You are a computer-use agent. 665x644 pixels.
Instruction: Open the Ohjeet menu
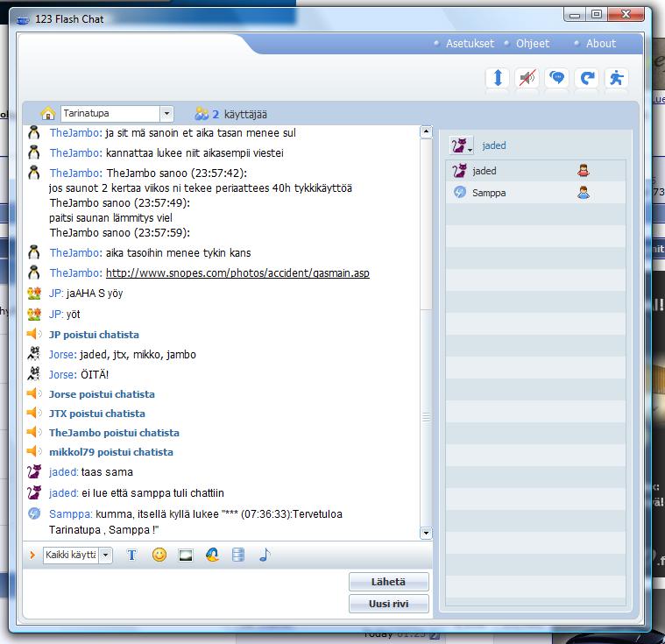tap(533, 43)
